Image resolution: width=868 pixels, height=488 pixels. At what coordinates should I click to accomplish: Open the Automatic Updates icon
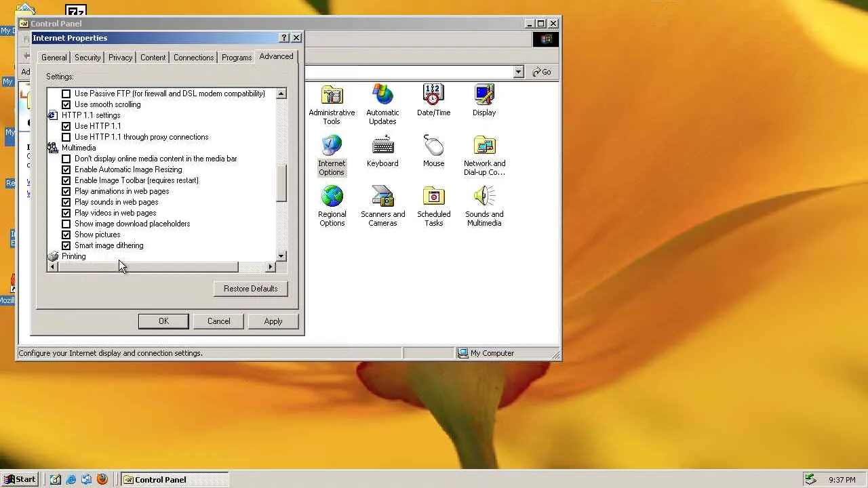(x=382, y=105)
